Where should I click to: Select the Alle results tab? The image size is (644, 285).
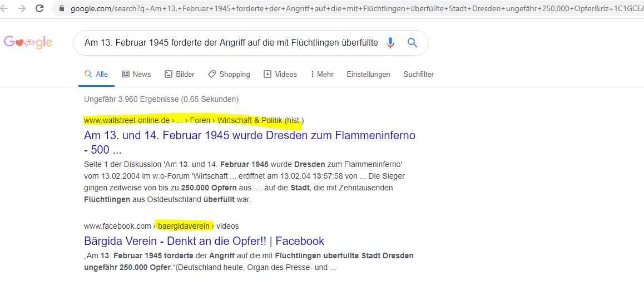coord(96,75)
